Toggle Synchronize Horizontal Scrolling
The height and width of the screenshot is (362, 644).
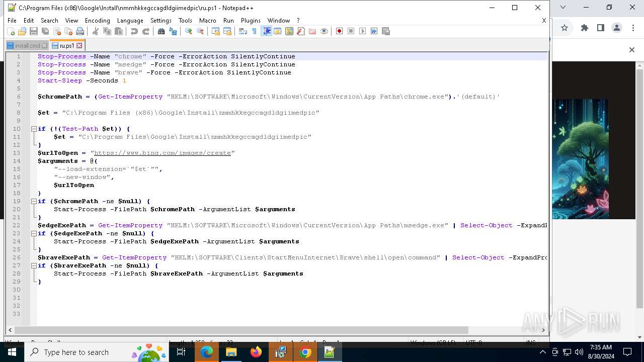[227, 31]
